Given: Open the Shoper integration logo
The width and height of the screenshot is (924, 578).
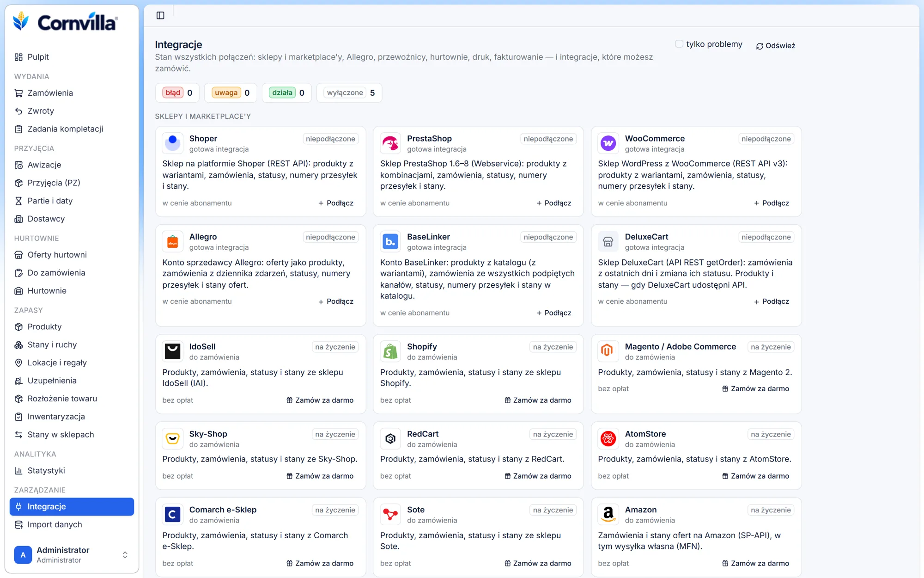Looking at the screenshot, I should [172, 143].
